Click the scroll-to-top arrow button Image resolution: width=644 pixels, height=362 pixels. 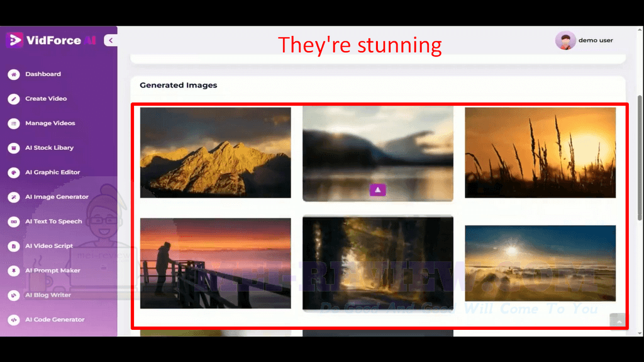pyautogui.click(x=618, y=321)
